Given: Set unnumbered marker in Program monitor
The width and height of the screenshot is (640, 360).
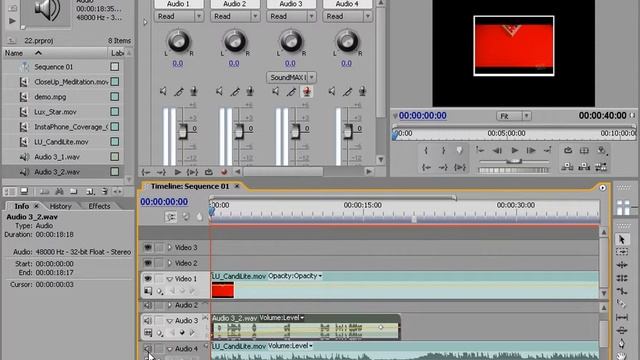Looking at the screenshot, I should pyautogui.click(x=460, y=151).
